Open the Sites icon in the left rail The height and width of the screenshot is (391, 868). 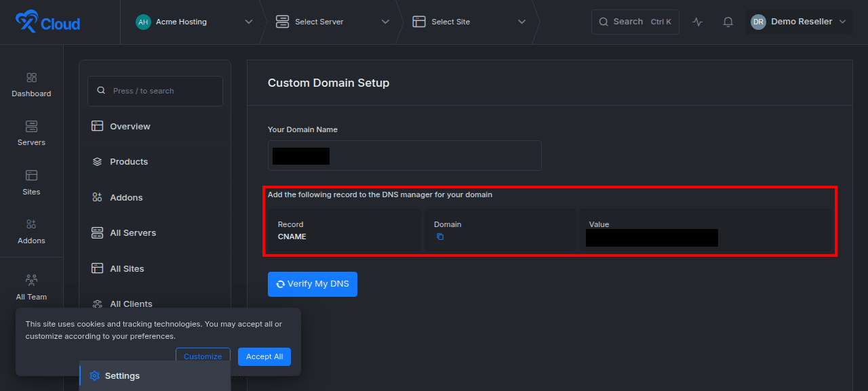point(31,176)
